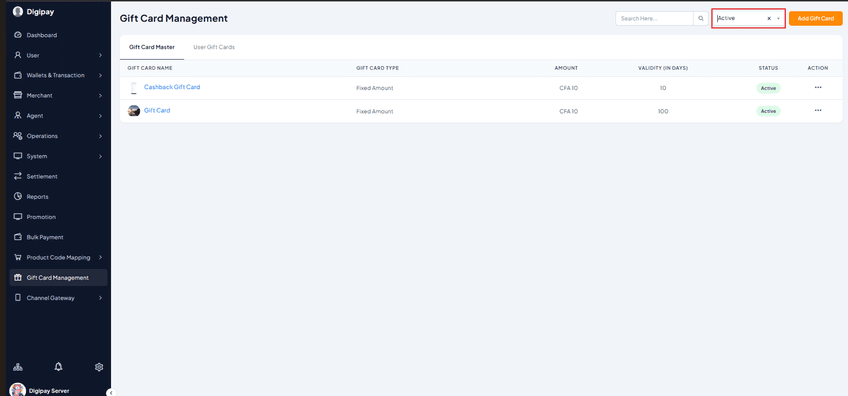This screenshot has width=848, height=396.
Task: Click the Digipay logo avatar
Action: 18,11
